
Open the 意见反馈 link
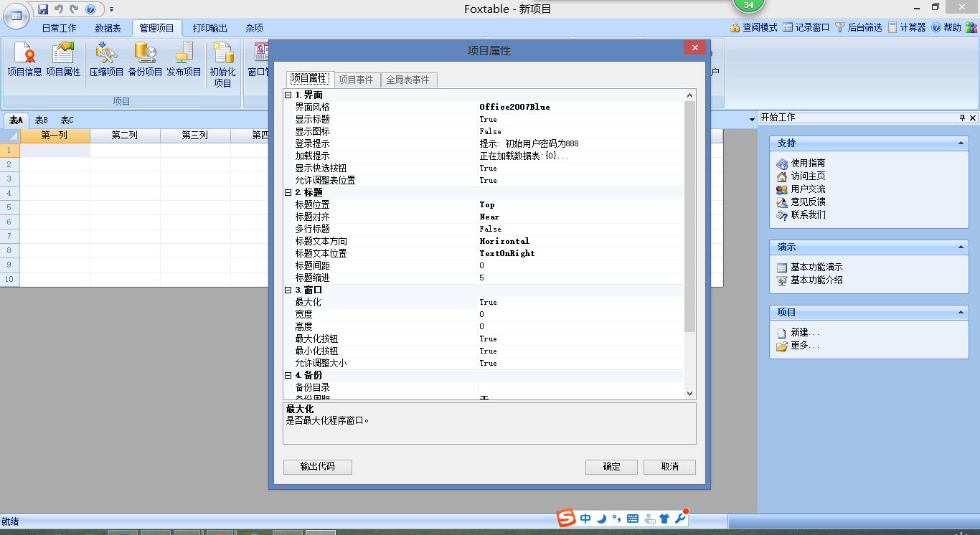[808, 202]
